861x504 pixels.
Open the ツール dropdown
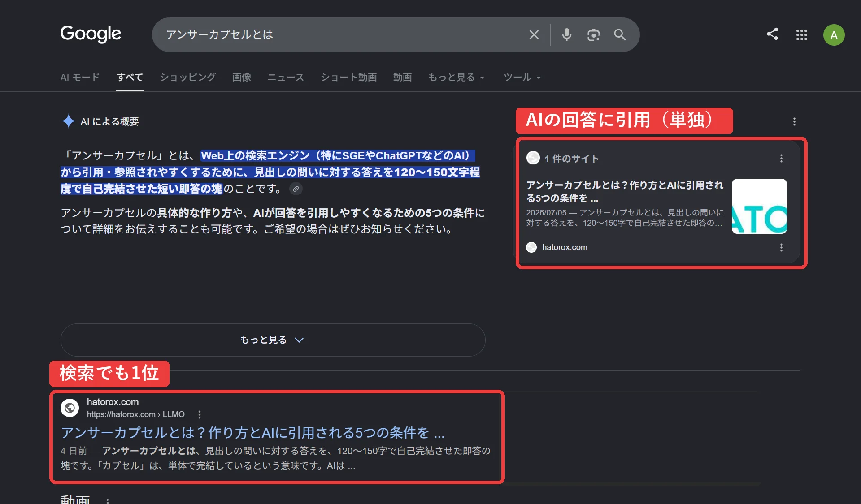(522, 77)
